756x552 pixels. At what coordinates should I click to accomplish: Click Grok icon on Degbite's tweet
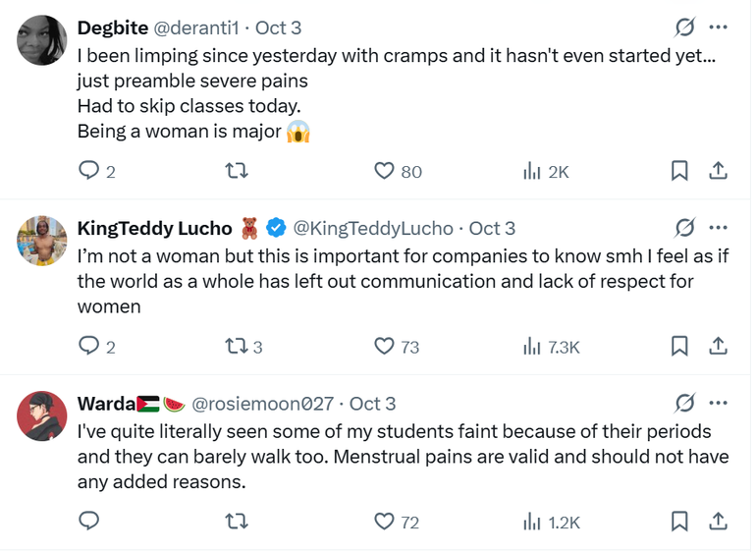pos(685,28)
